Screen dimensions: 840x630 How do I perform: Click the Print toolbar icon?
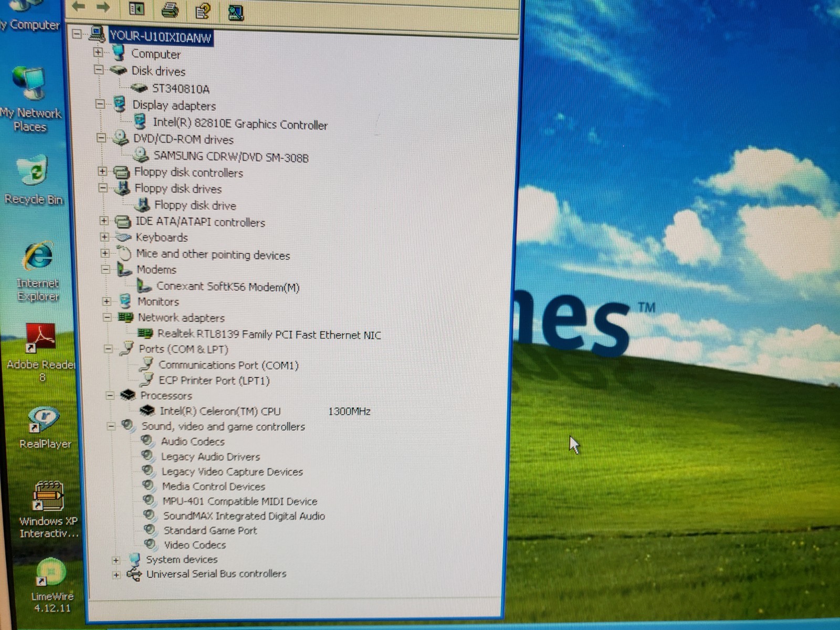170,9
